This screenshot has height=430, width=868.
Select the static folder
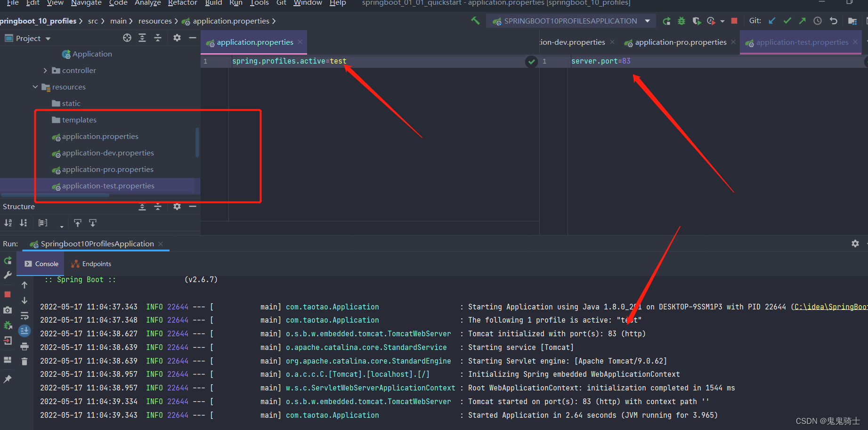(x=66, y=104)
